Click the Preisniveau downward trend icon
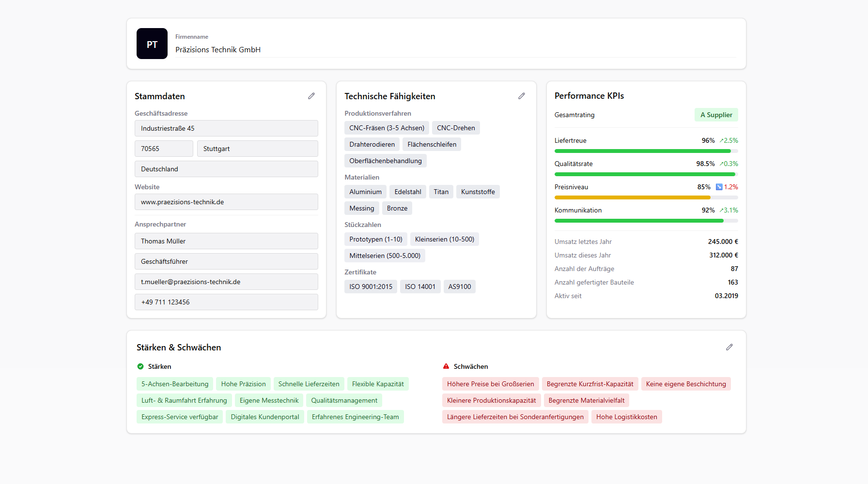 719,187
